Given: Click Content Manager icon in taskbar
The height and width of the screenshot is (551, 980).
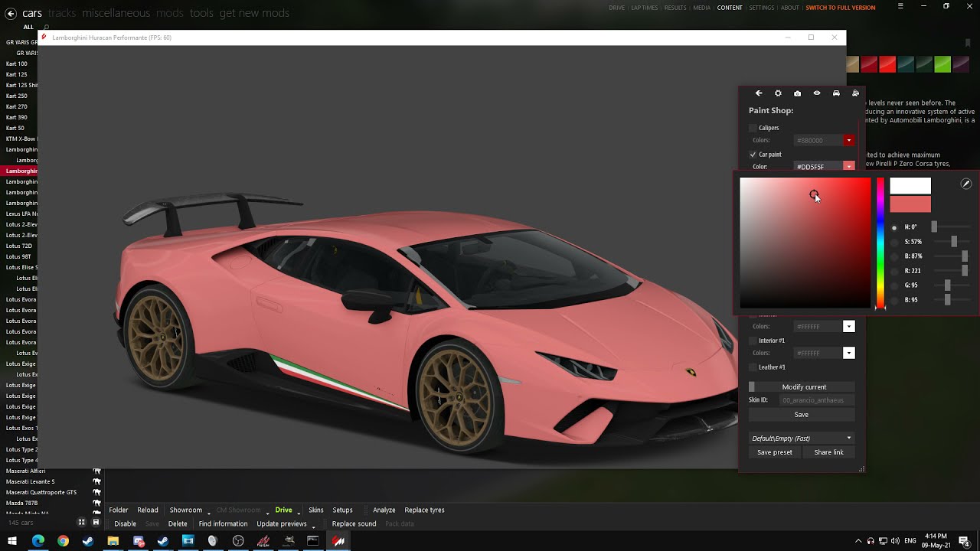Looking at the screenshot, I should tap(338, 541).
